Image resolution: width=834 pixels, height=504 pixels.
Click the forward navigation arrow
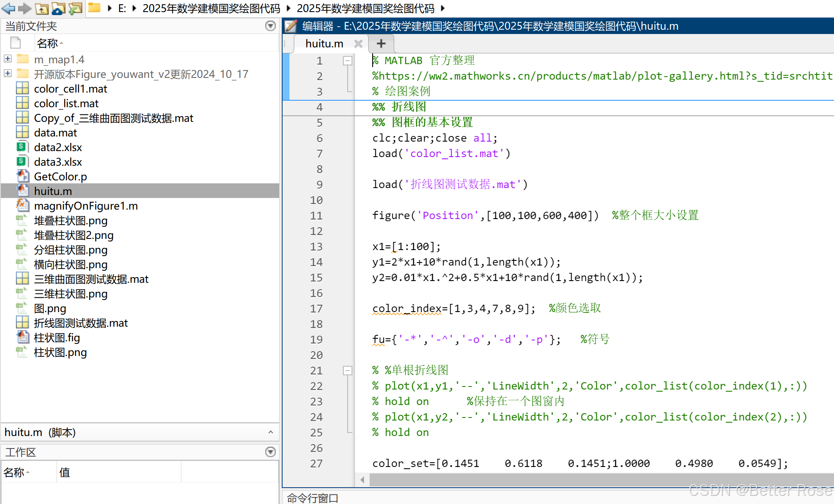[24, 8]
